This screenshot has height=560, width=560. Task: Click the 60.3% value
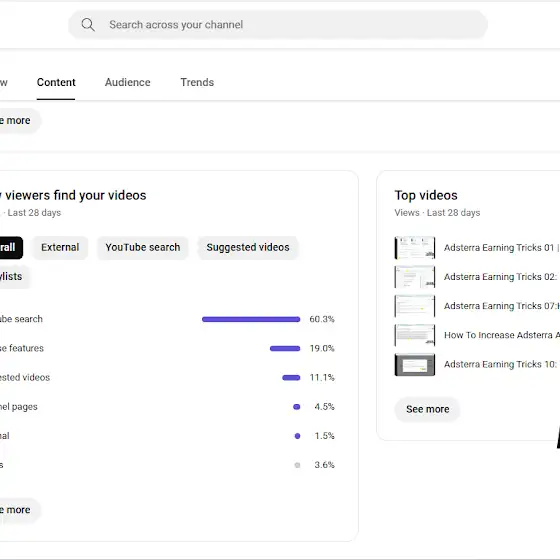(322, 319)
